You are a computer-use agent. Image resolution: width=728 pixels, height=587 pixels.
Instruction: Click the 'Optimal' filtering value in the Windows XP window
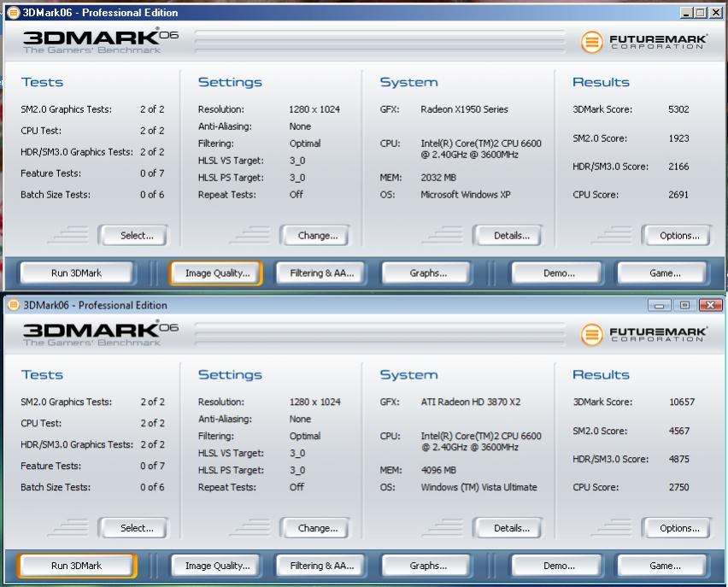coord(304,144)
